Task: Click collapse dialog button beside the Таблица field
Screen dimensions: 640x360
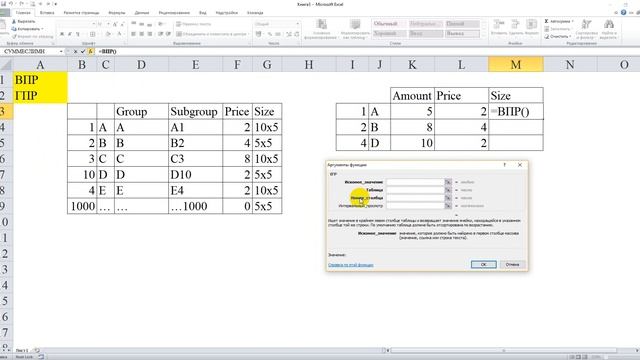Action: [x=448, y=190]
